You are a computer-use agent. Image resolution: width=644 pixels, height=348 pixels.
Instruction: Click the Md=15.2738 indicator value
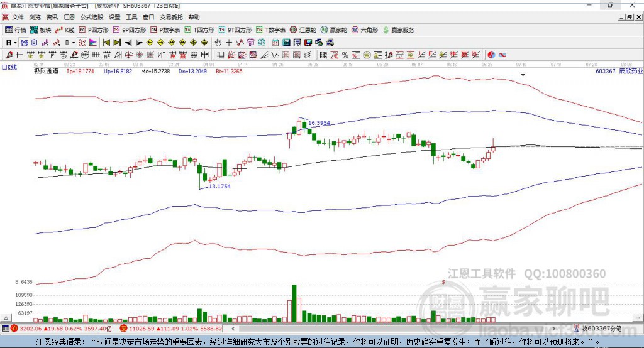tap(155, 71)
